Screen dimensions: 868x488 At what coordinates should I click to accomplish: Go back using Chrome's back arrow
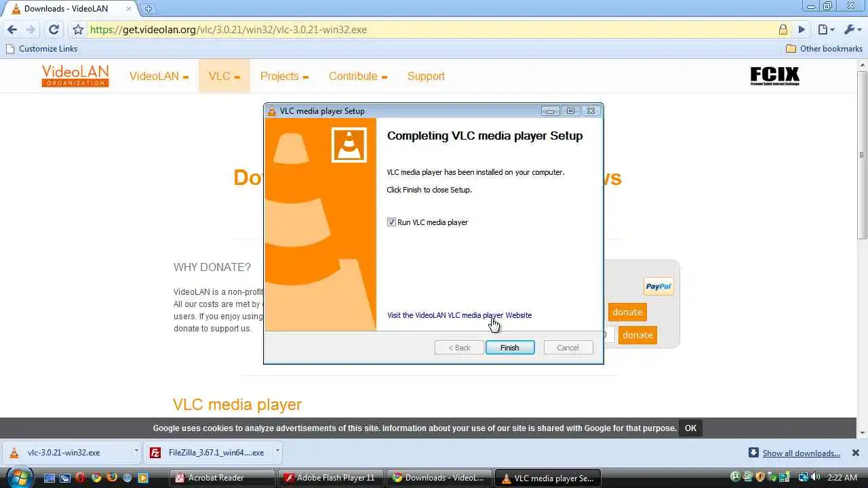tap(12, 30)
